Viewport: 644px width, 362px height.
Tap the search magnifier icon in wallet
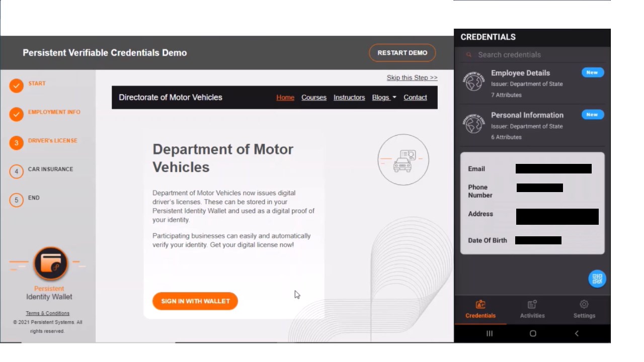tap(469, 55)
